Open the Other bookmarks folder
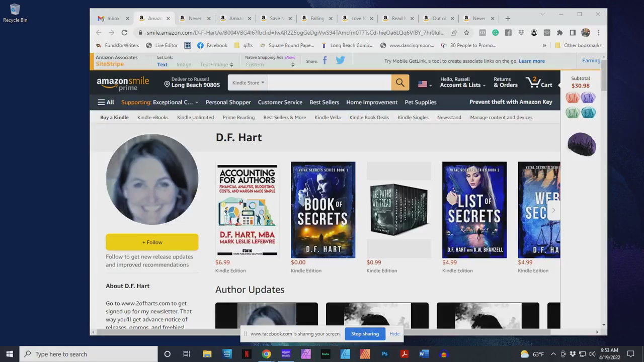644x362 pixels. 578,45
